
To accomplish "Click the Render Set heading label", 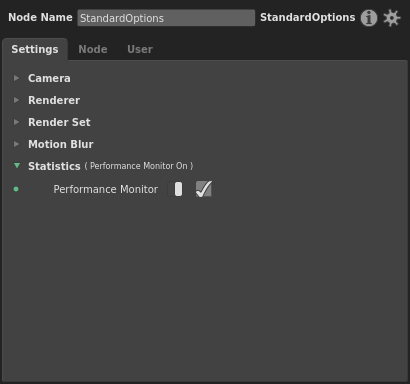I will pyautogui.click(x=59, y=122).
